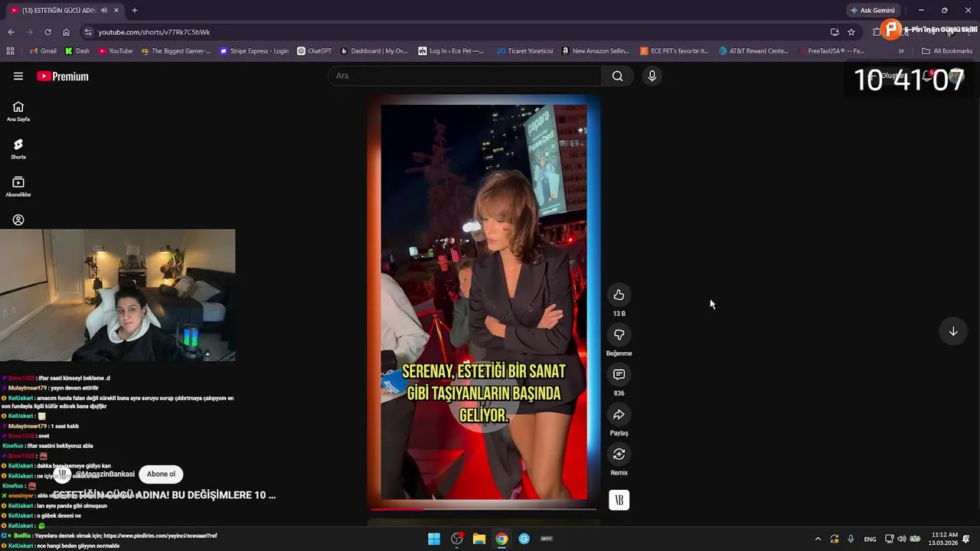Open New Amazon Sellin... bookmark
This screenshot has width=980, height=551.
[595, 51]
